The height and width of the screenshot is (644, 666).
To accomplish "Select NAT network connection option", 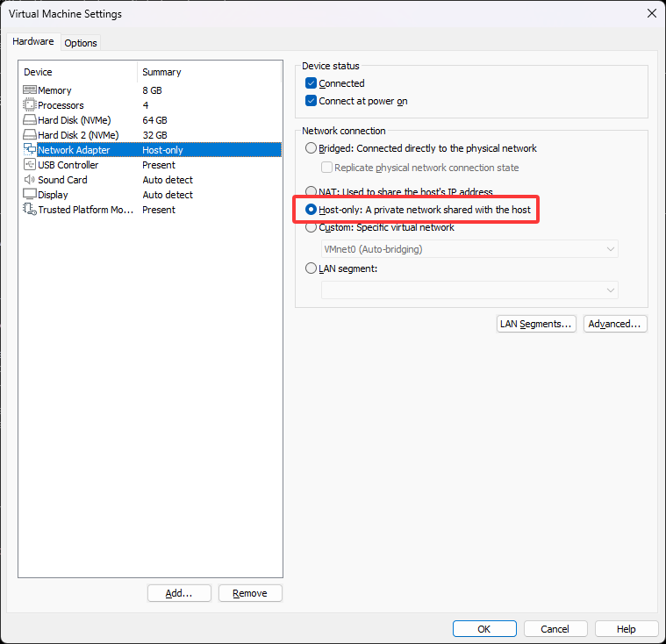I will pyautogui.click(x=311, y=191).
